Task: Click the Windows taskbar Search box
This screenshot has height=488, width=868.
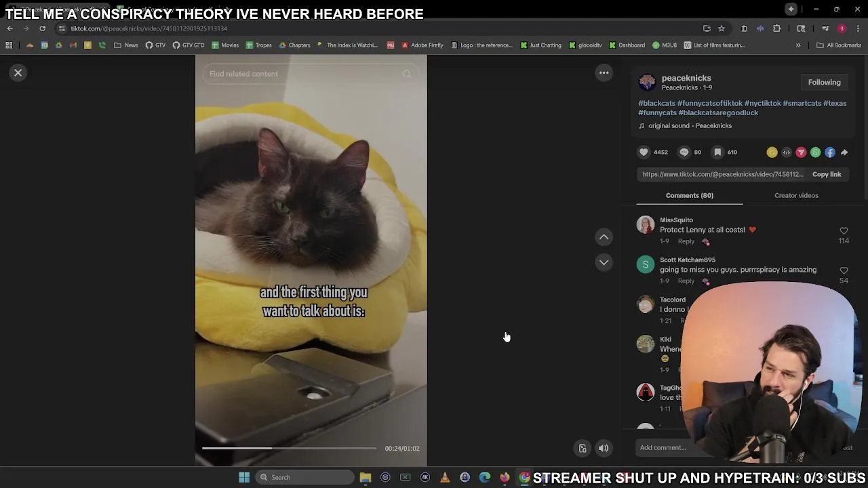Action: tap(305, 477)
